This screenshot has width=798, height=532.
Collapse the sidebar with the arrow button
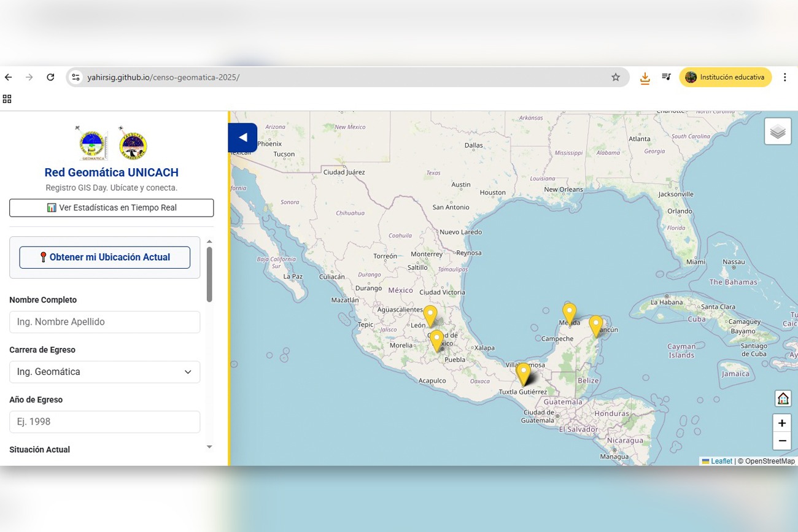point(242,137)
